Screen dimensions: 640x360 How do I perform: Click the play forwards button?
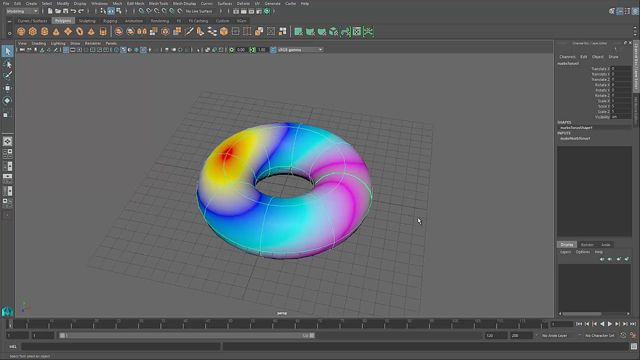610,324
